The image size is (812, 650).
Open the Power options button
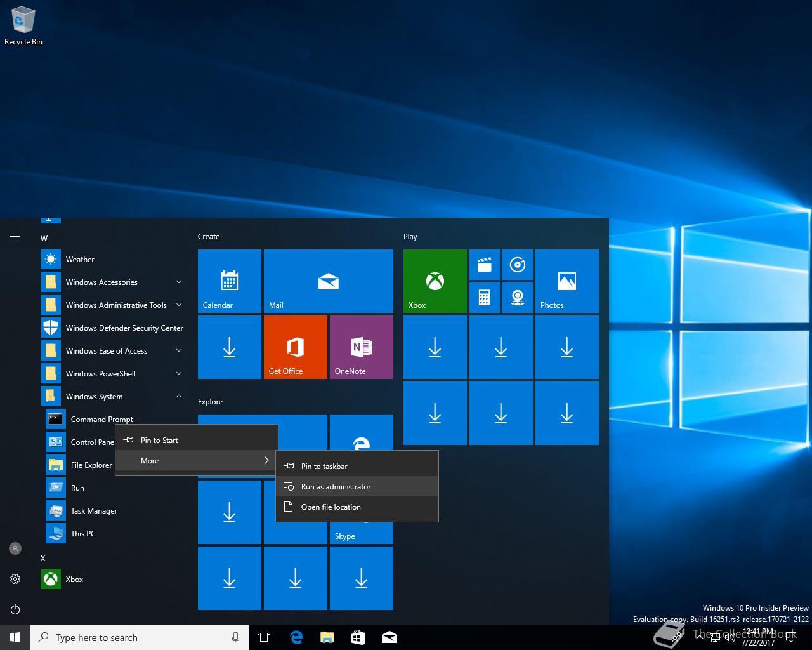pos(15,609)
